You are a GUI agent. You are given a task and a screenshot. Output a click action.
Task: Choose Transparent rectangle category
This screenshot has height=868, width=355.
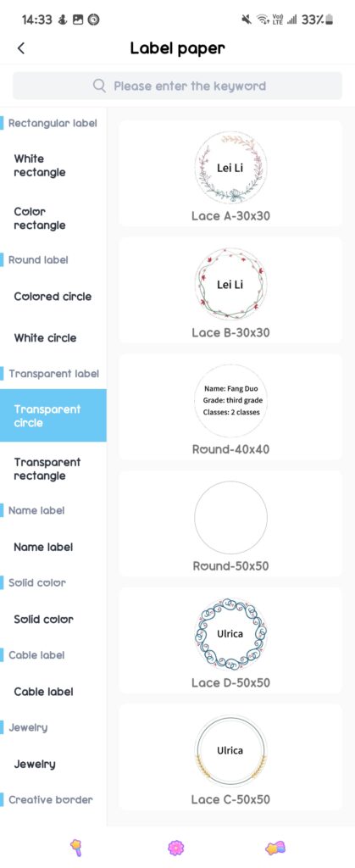coord(53,469)
